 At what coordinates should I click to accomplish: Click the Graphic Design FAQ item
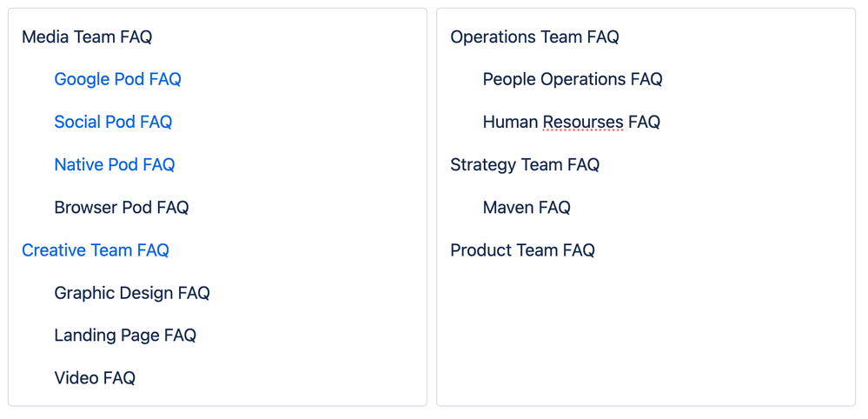[132, 293]
